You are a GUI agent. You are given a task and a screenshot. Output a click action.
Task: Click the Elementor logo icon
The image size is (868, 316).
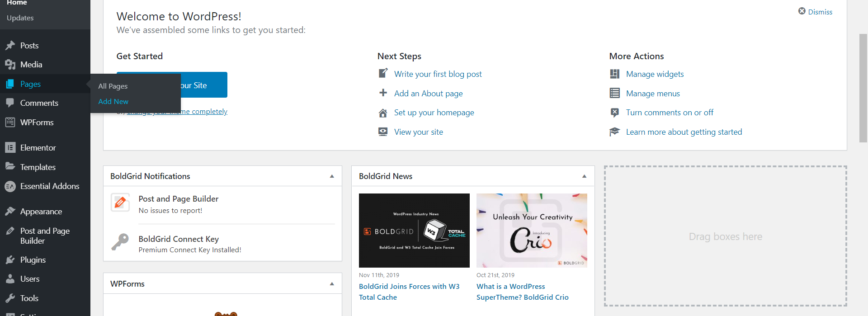[10, 148]
